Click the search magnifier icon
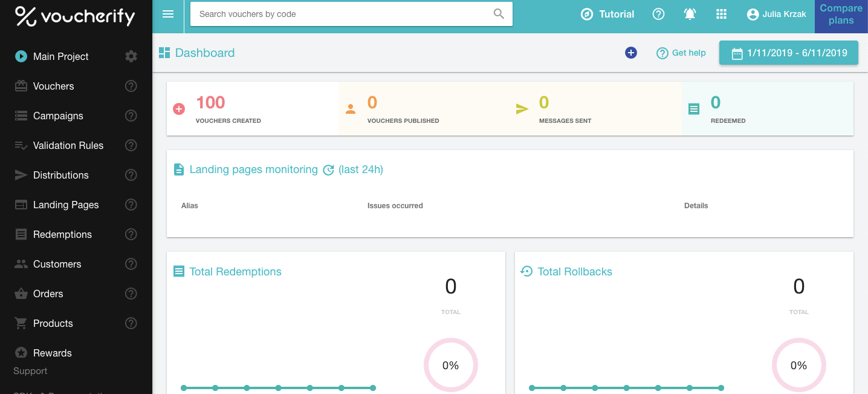Image resolution: width=868 pixels, height=394 pixels. point(498,13)
